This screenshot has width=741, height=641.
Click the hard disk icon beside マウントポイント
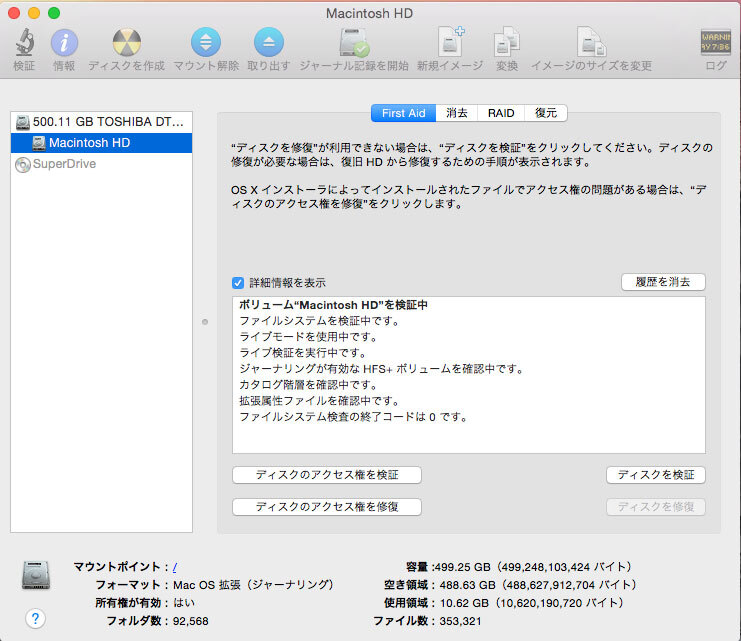click(36, 575)
